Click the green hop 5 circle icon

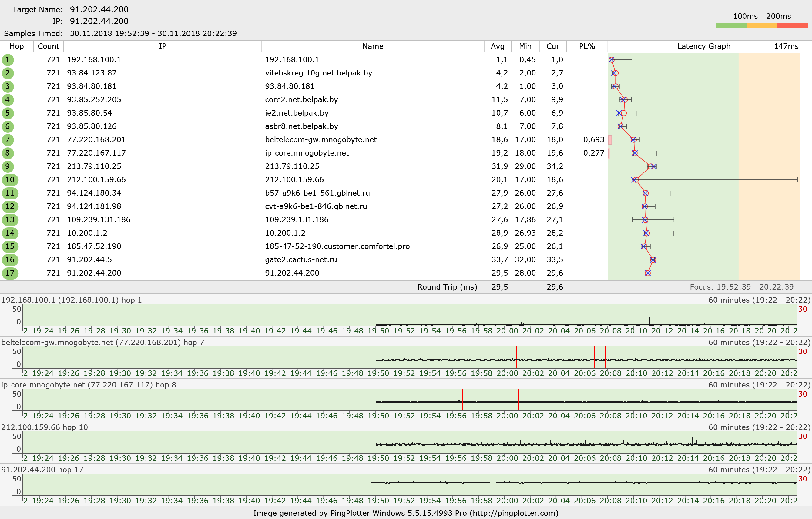(8, 113)
